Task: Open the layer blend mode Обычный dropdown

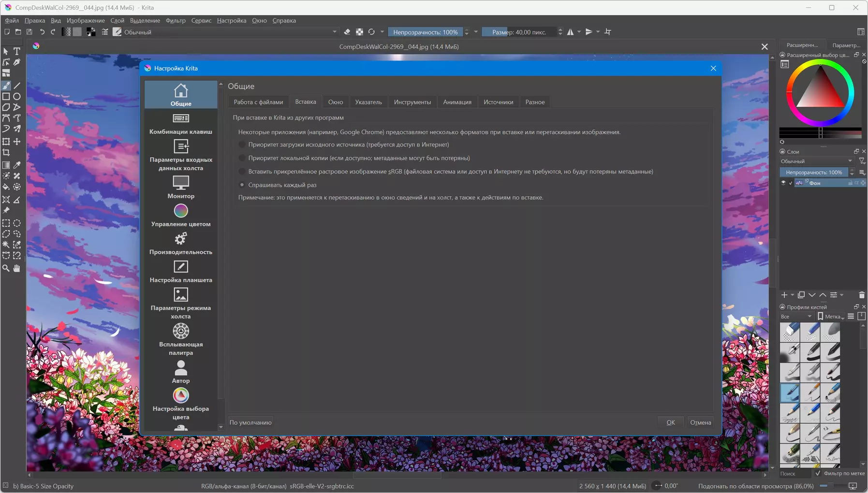Action: coord(817,161)
